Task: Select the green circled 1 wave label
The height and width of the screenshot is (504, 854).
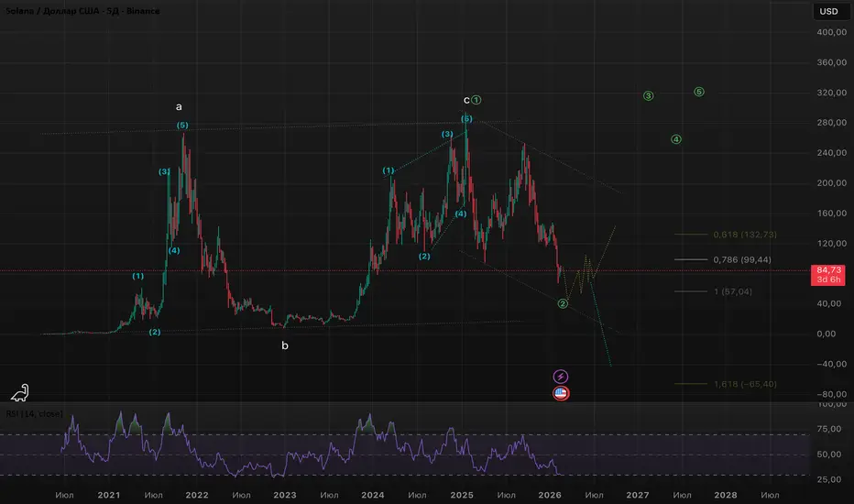Action: click(x=476, y=100)
